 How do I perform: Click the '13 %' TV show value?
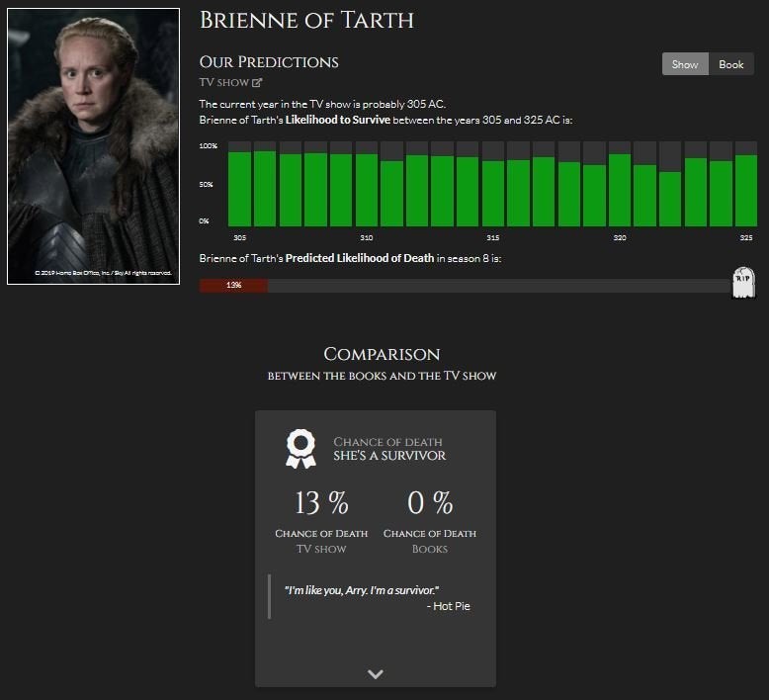click(x=321, y=503)
